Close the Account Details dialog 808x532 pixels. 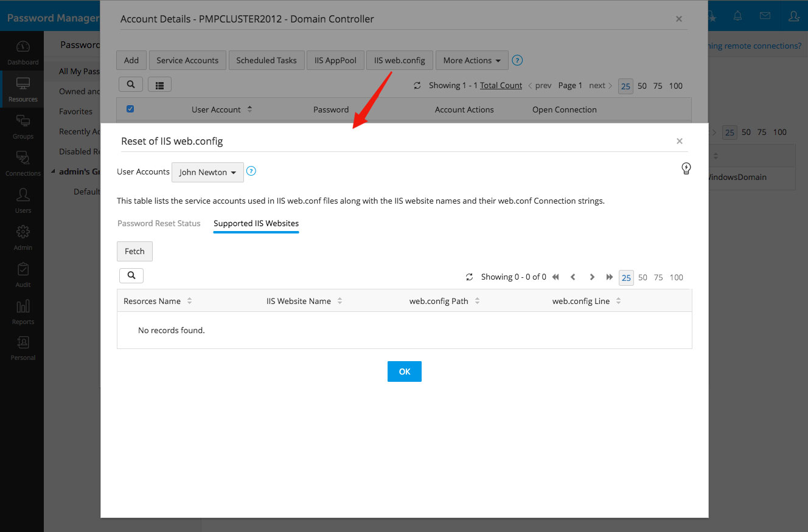click(679, 19)
